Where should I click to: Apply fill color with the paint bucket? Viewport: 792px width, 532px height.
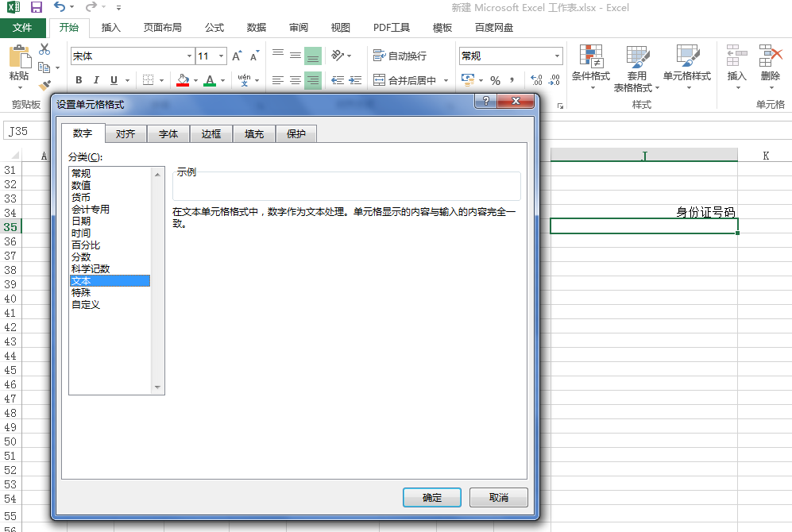pos(183,80)
